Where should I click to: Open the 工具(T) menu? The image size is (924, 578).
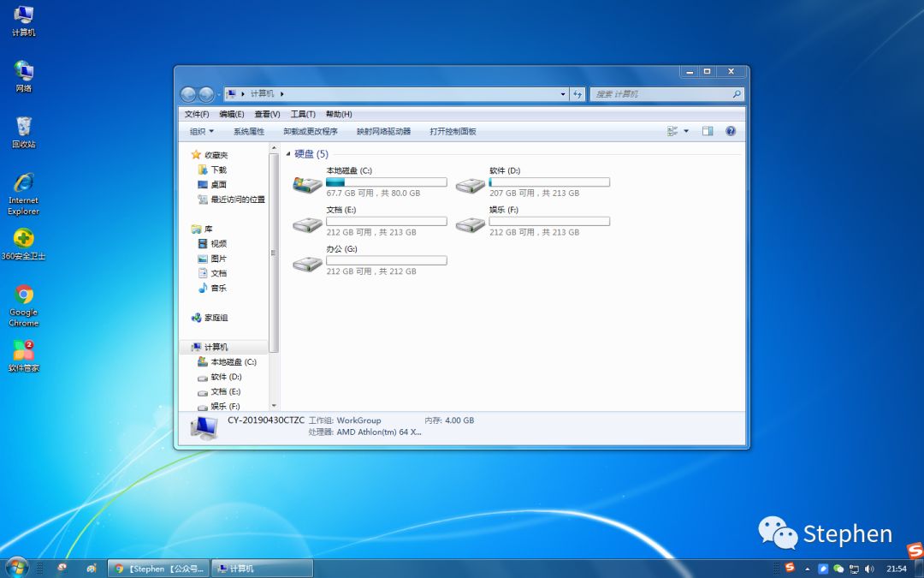[x=303, y=114]
